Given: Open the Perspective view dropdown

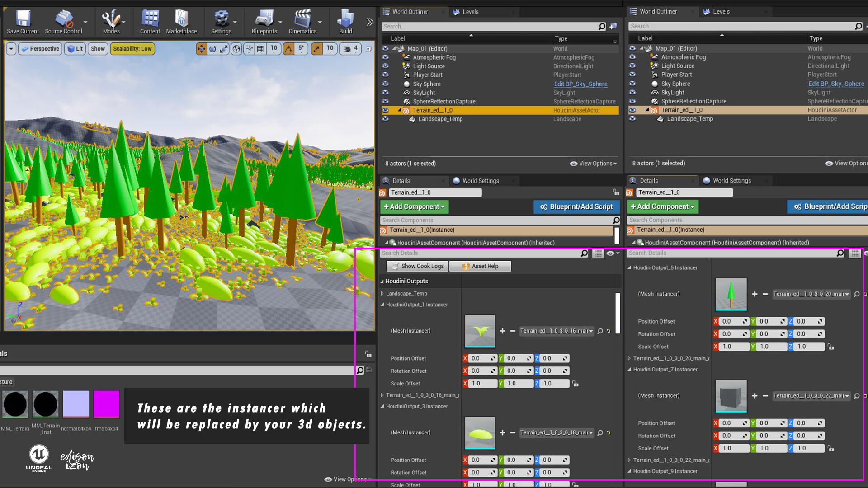Looking at the screenshot, I should click(x=40, y=49).
